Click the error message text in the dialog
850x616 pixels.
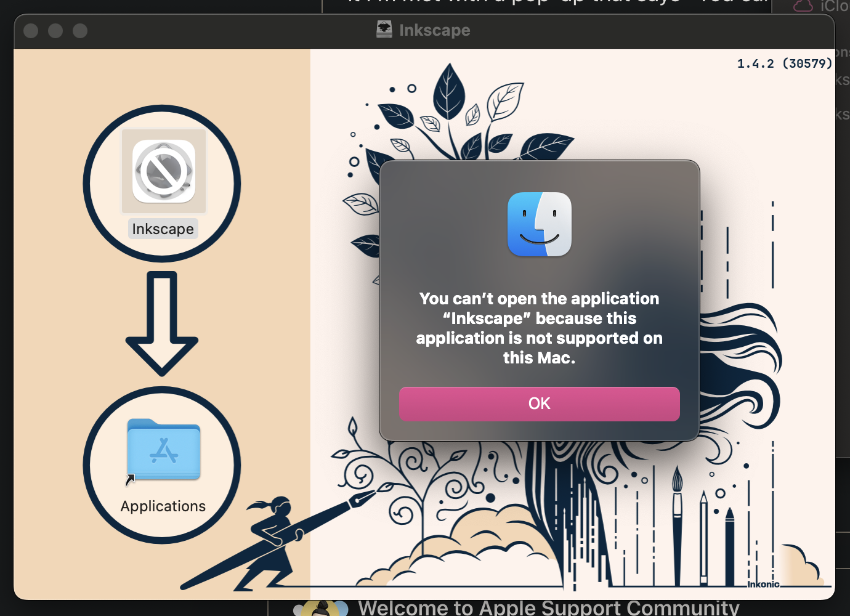(540, 328)
